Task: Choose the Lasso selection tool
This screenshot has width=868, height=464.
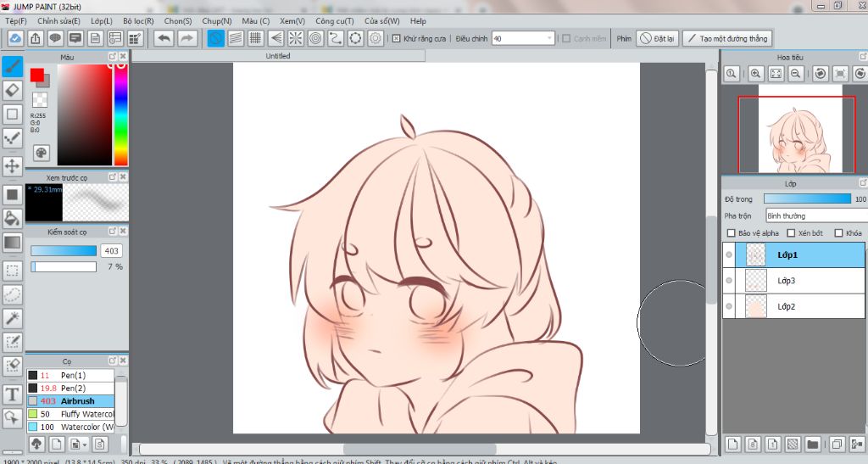Action: [13, 294]
